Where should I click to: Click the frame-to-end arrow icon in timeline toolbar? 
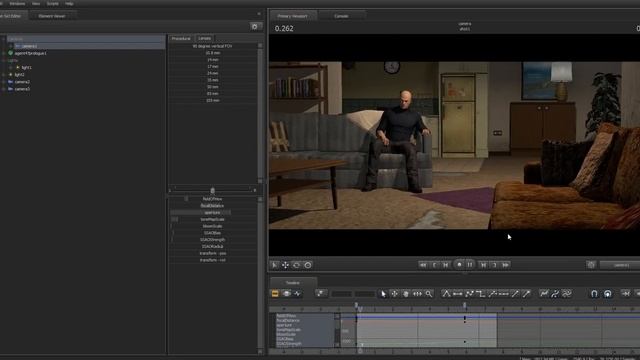coord(626,293)
